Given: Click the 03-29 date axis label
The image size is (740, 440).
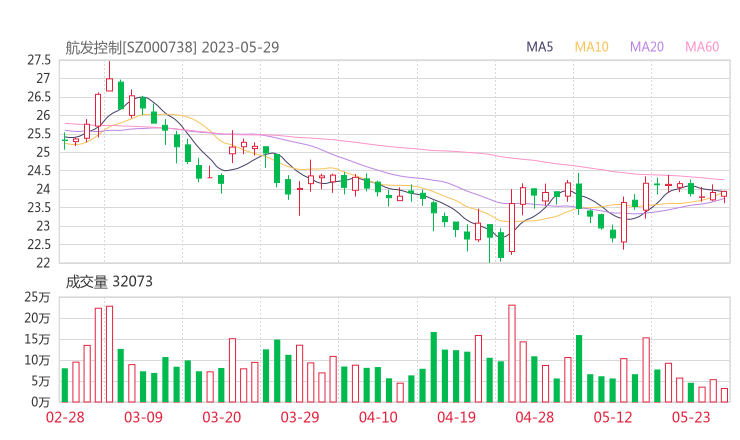Looking at the screenshot, I should (300, 417).
